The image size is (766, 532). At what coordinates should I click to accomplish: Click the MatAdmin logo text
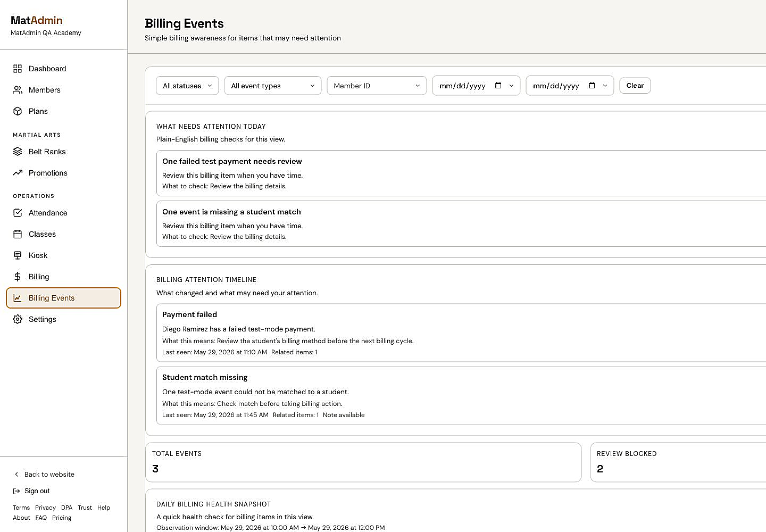click(x=37, y=20)
